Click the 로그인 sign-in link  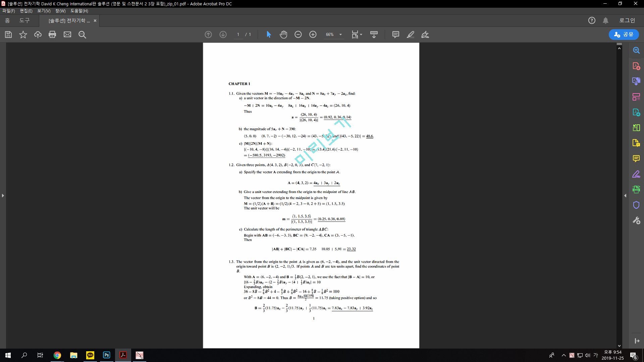pyautogui.click(x=627, y=20)
